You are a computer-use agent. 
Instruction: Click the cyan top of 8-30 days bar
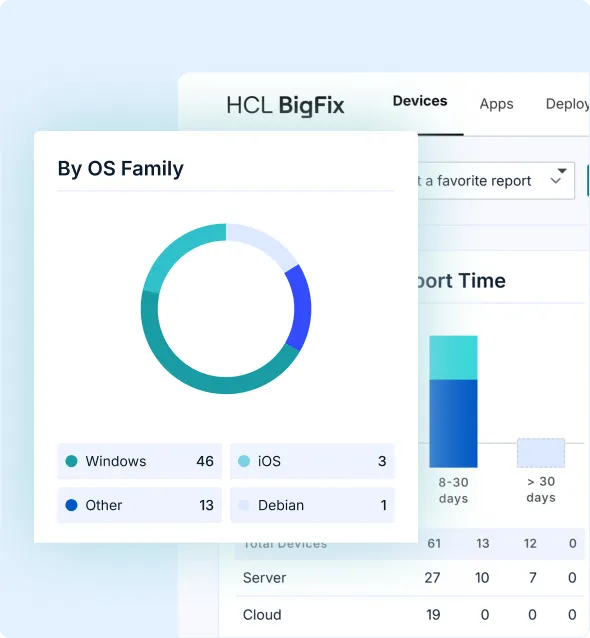pos(453,358)
